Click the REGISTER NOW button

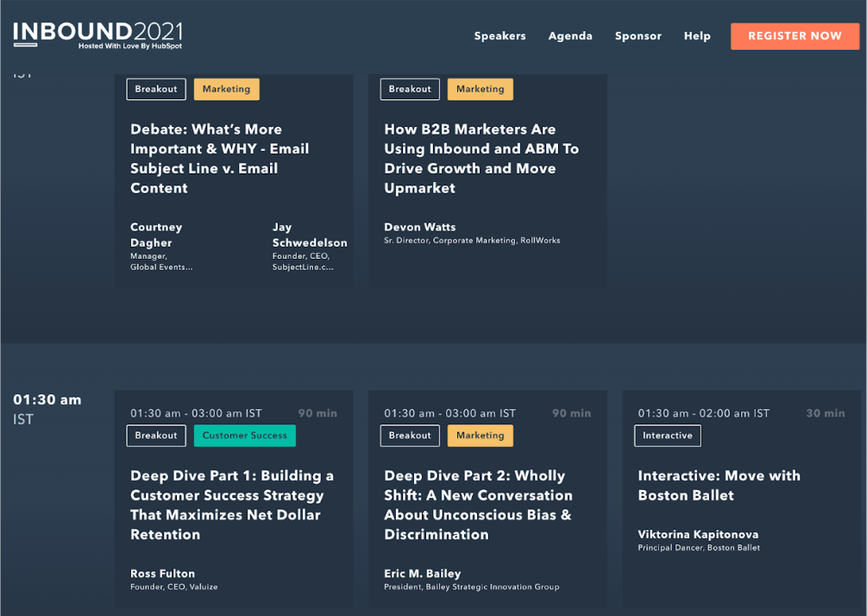(x=795, y=36)
